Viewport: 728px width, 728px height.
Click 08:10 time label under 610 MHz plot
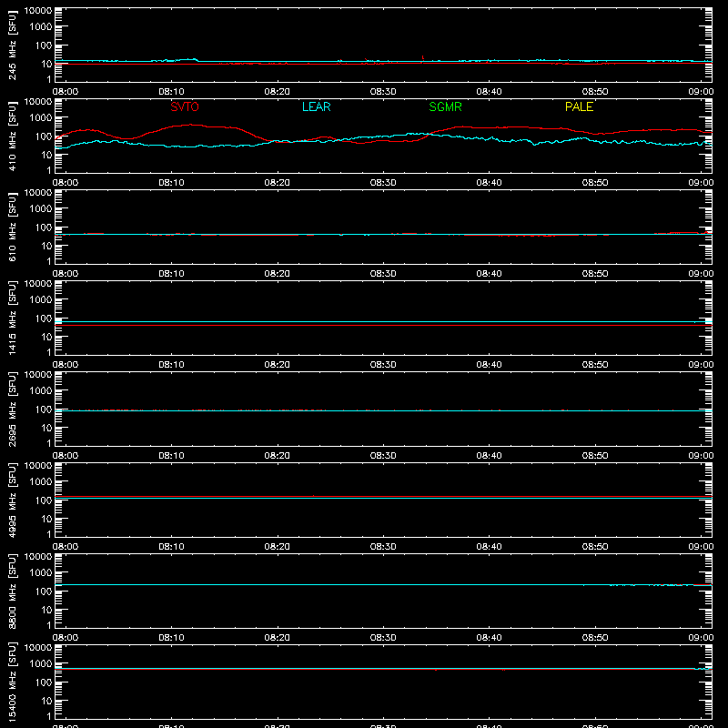[x=171, y=274]
